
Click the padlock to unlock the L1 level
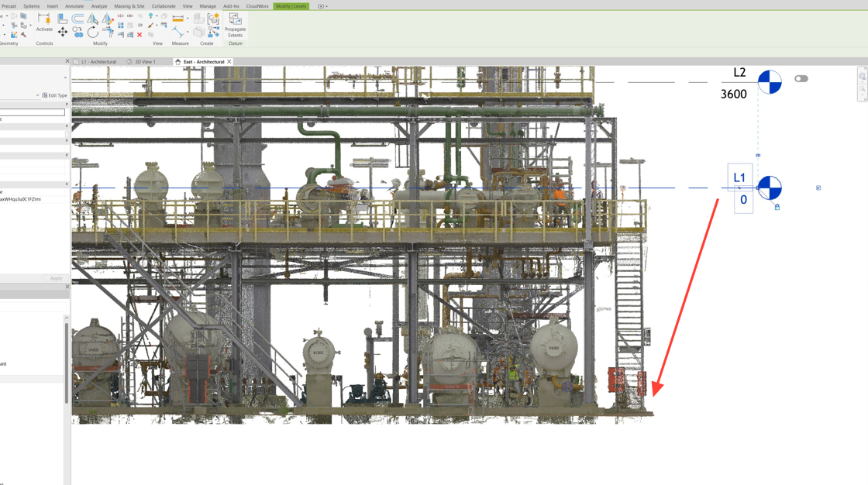(x=777, y=206)
